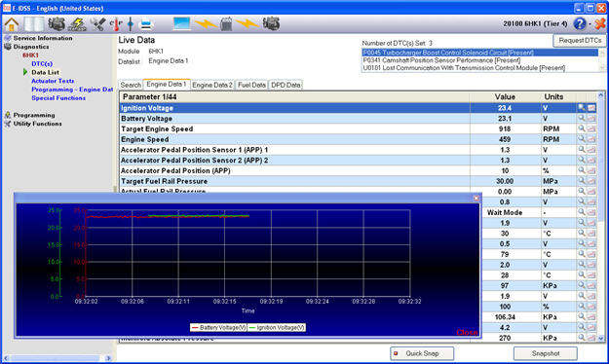609x364 pixels.
Task: Close the voltage graph popup window
Action: pyautogui.click(x=476, y=198)
